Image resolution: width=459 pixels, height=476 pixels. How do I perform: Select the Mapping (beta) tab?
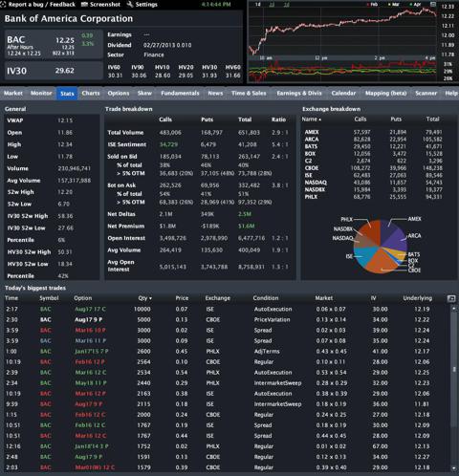coord(385,94)
